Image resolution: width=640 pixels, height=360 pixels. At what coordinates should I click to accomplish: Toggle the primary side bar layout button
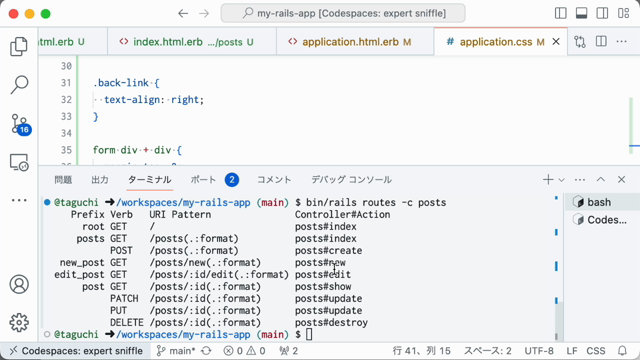tap(560, 13)
